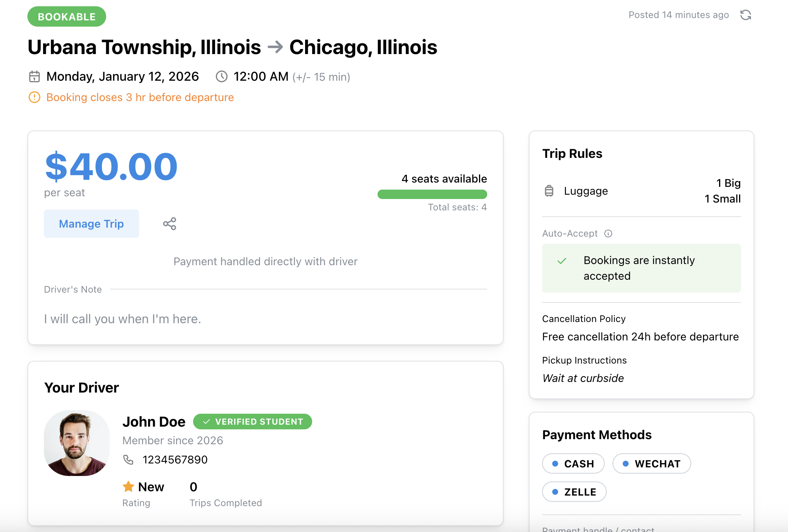Select the CASH payment chip
The width and height of the screenshot is (788, 532).
coord(573,463)
